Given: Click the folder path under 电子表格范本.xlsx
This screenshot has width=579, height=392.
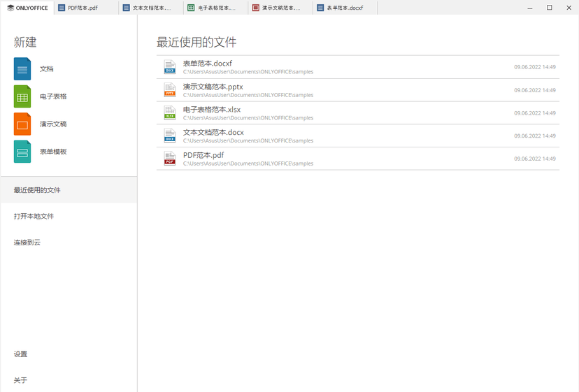Looking at the screenshot, I should [x=248, y=118].
